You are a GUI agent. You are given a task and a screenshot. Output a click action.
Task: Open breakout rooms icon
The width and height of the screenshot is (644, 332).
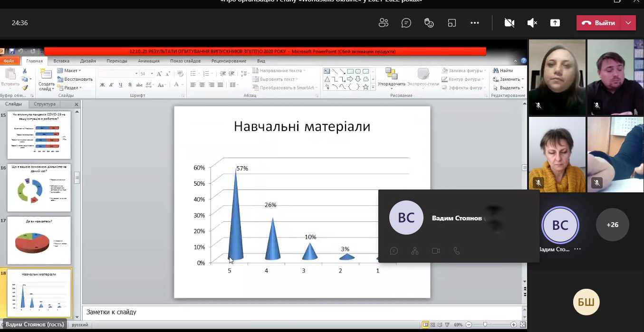pos(452,23)
